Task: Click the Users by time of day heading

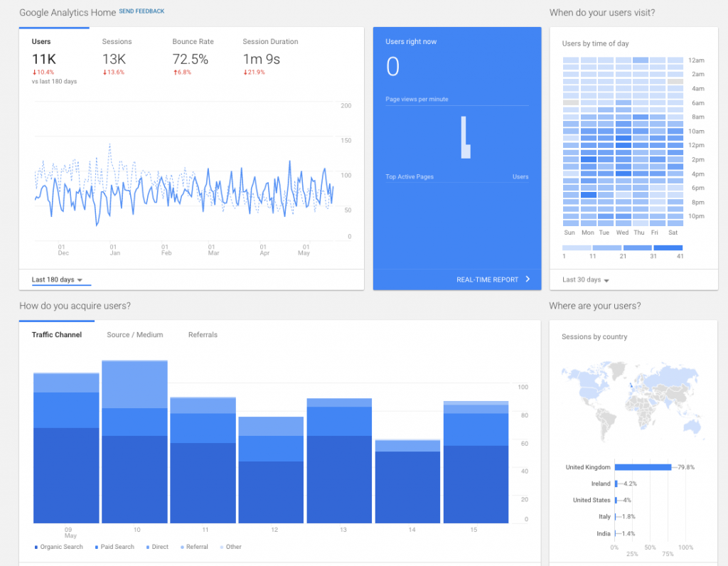Action: pyautogui.click(x=595, y=43)
